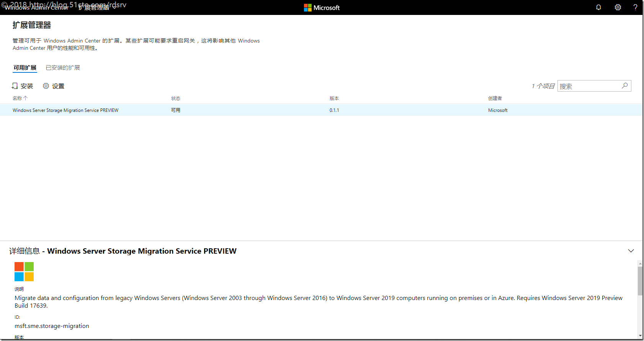This screenshot has width=644, height=341.
Task: Click the Windows Admin Center title link
Action: coord(36,7)
